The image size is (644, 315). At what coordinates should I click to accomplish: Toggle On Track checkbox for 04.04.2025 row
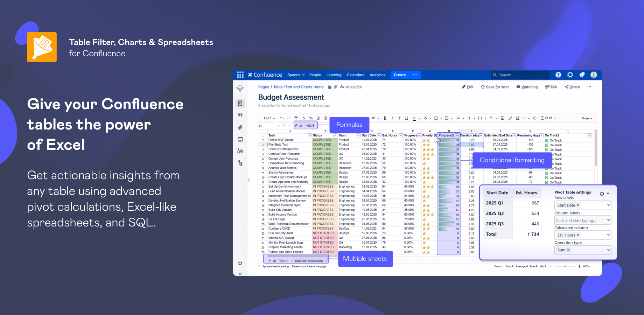[x=547, y=173]
